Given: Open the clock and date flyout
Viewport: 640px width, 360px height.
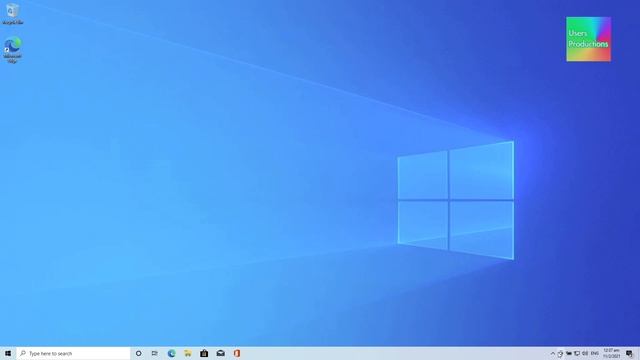Looking at the screenshot, I should 611,353.
